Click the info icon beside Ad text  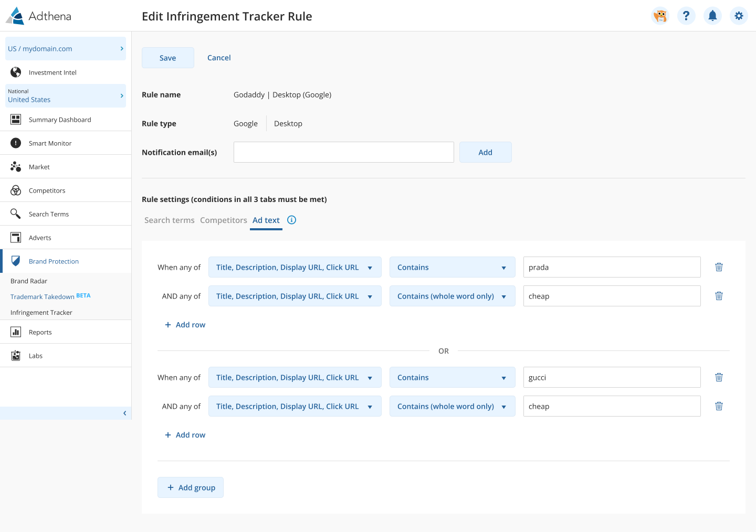[292, 220]
